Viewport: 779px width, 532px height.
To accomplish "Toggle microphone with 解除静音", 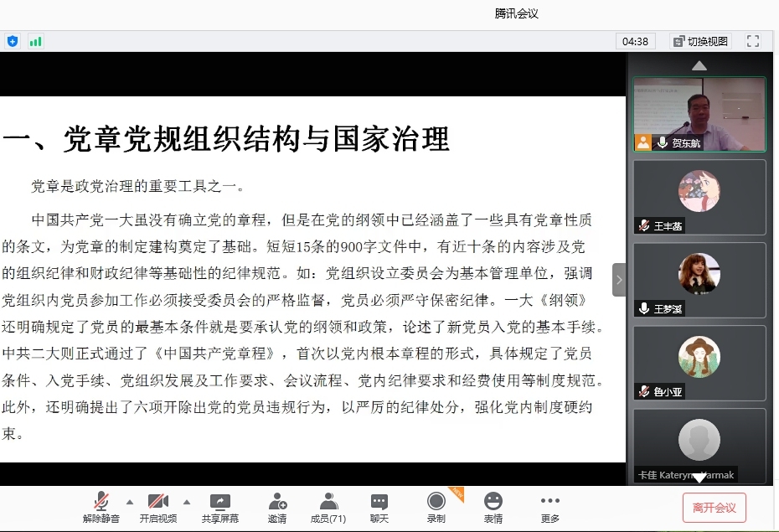I will [101, 508].
